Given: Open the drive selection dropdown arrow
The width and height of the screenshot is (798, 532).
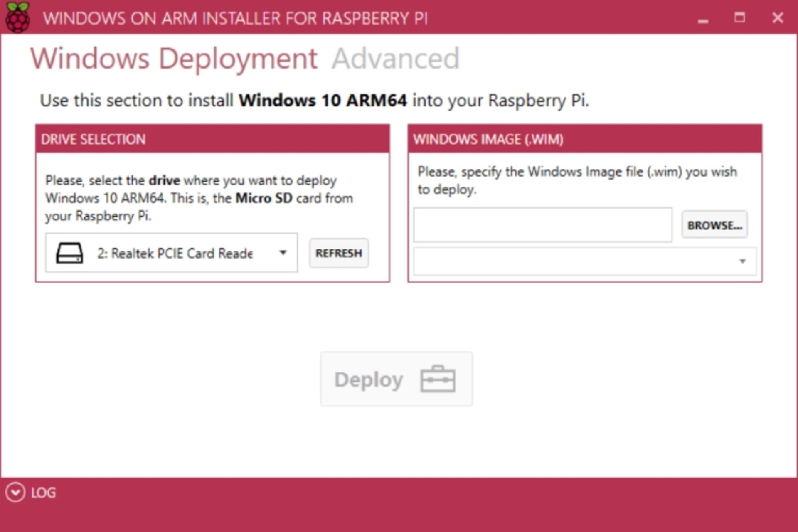Looking at the screenshot, I should click(x=283, y=253).
